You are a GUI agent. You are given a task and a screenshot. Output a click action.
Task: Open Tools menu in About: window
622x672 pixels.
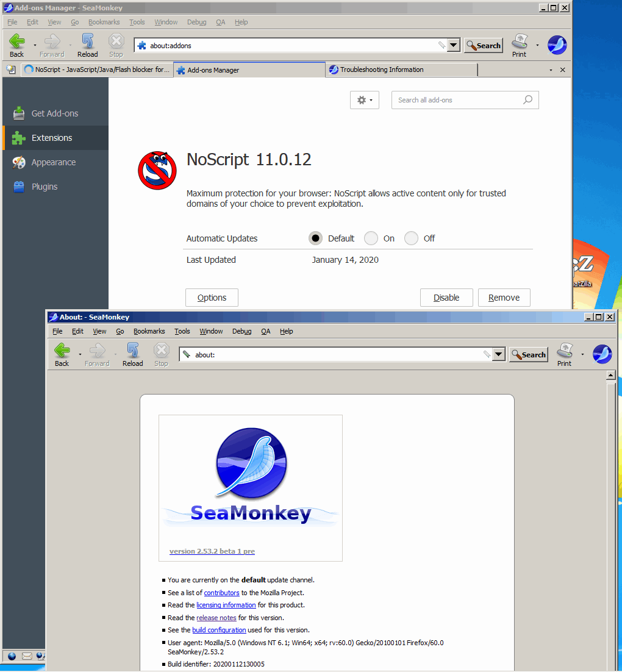click(182, 331)
